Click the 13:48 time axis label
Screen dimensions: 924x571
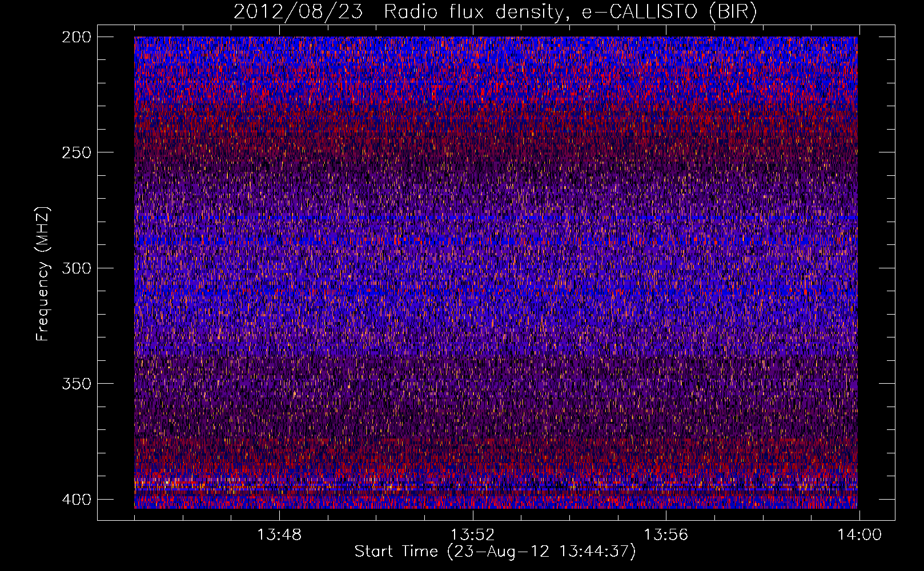click(x=279, y=535)
